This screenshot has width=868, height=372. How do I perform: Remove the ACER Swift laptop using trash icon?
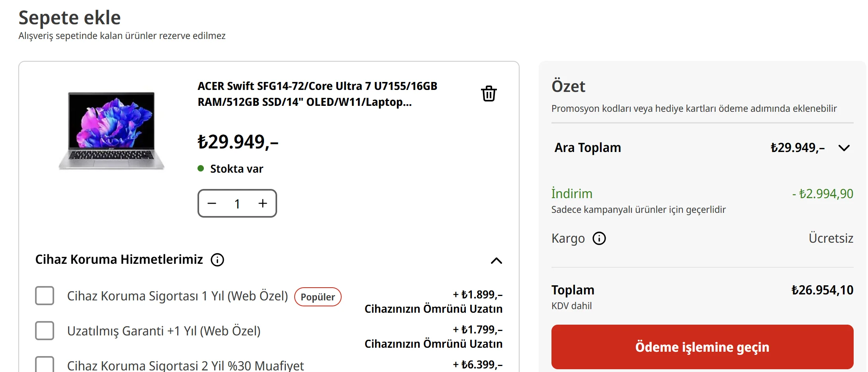489,94
